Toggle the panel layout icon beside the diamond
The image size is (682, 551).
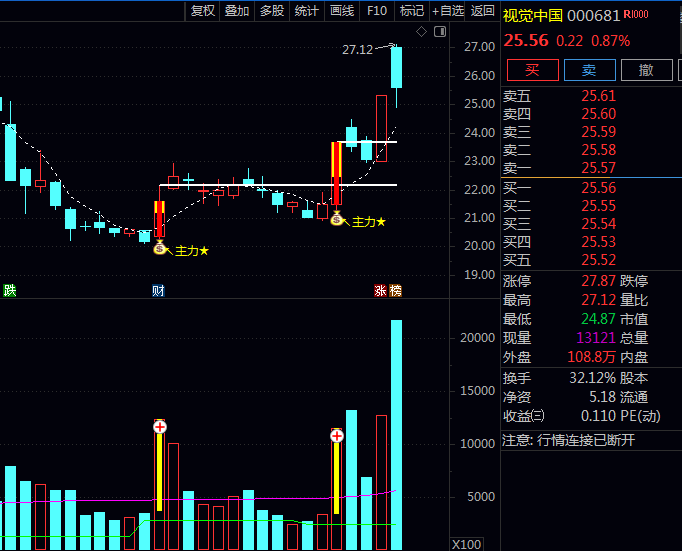click(440, 32)
